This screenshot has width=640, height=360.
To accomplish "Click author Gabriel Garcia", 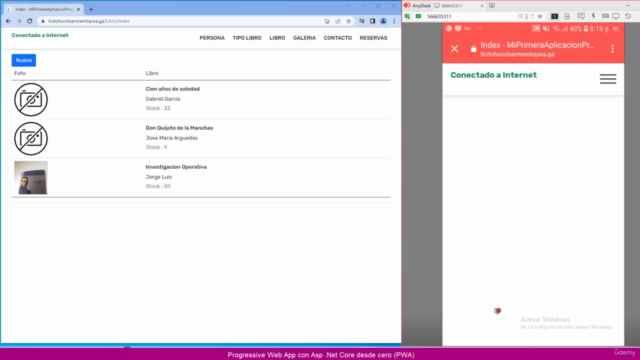I will (163, 99).
